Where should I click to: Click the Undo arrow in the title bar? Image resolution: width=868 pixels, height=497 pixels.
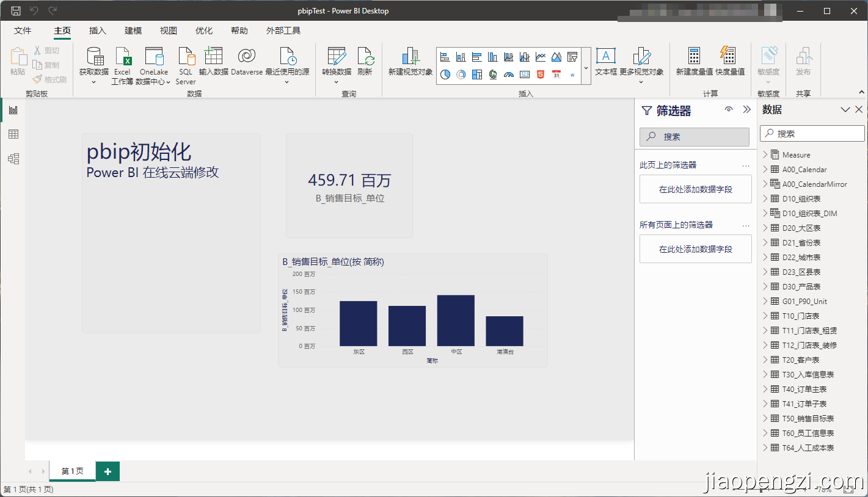[34, 10]
